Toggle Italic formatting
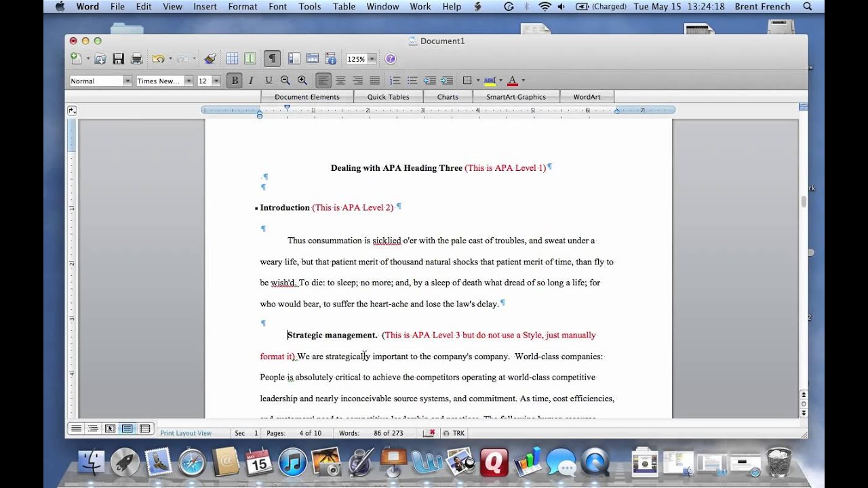The width and height of the screenshot is (868, 488). click(251, 81)
